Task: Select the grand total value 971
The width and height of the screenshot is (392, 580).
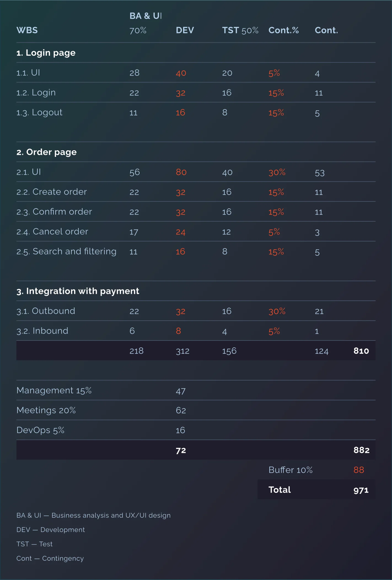Action: click(361, 490)
